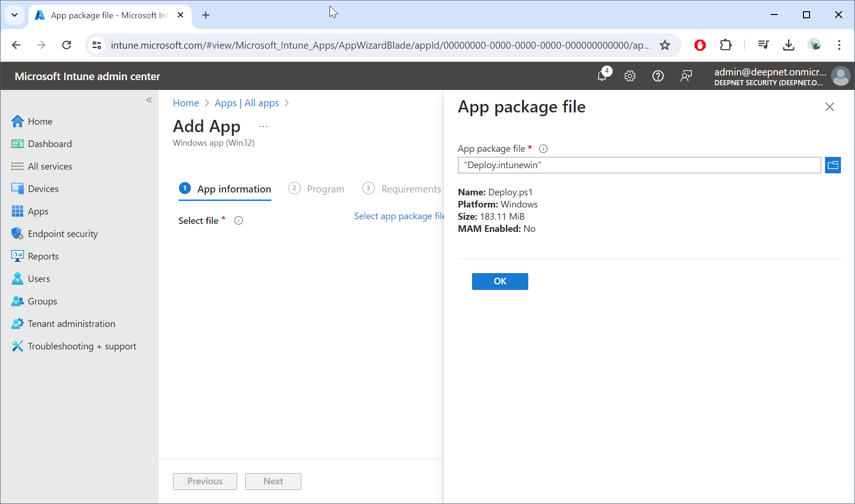This screenshot has width=855, height=504.
Task: Click the info icon next to Select file
Action: click(x=239, y=221)
